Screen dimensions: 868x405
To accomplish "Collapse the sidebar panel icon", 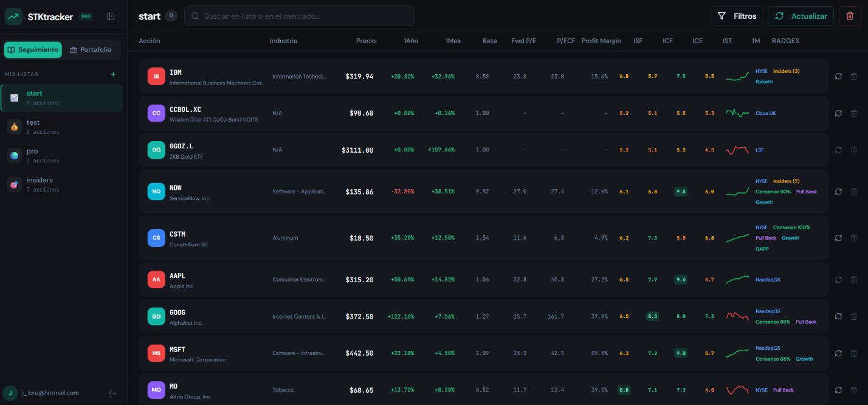I will click(x=111, y=16).
